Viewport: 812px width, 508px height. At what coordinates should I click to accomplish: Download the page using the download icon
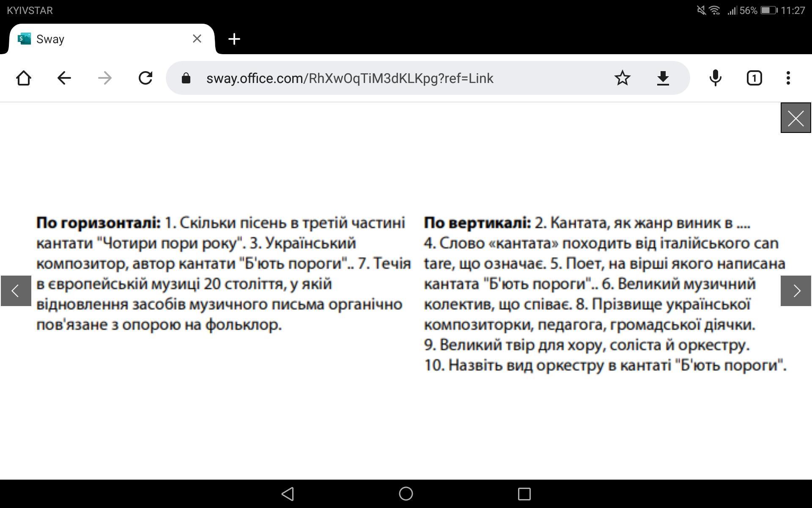tap(663, 78)
